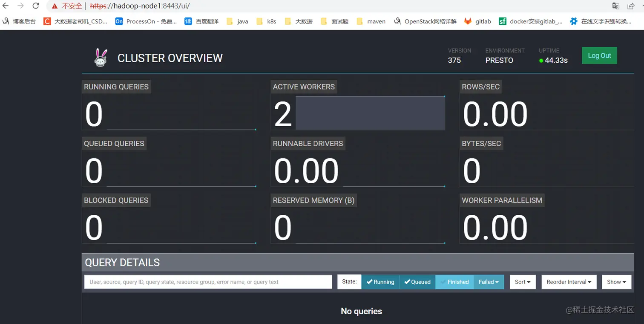The width and height of the screenshot is (644, 324).
Task: Toggle the Queued state filter
Action: [x=417, y=282]
